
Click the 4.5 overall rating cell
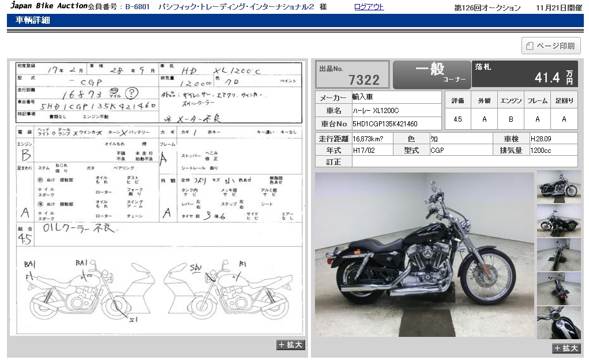457,119
